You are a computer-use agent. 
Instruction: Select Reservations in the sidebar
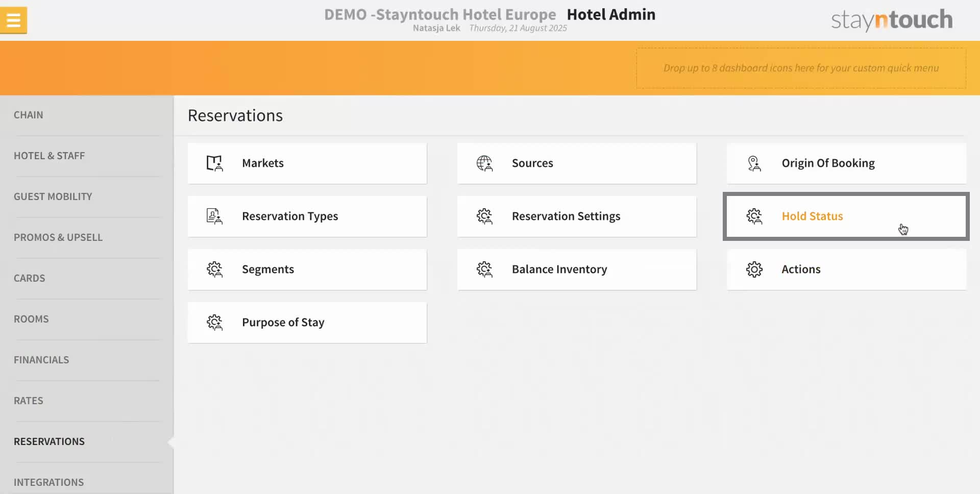pos(87,442)
